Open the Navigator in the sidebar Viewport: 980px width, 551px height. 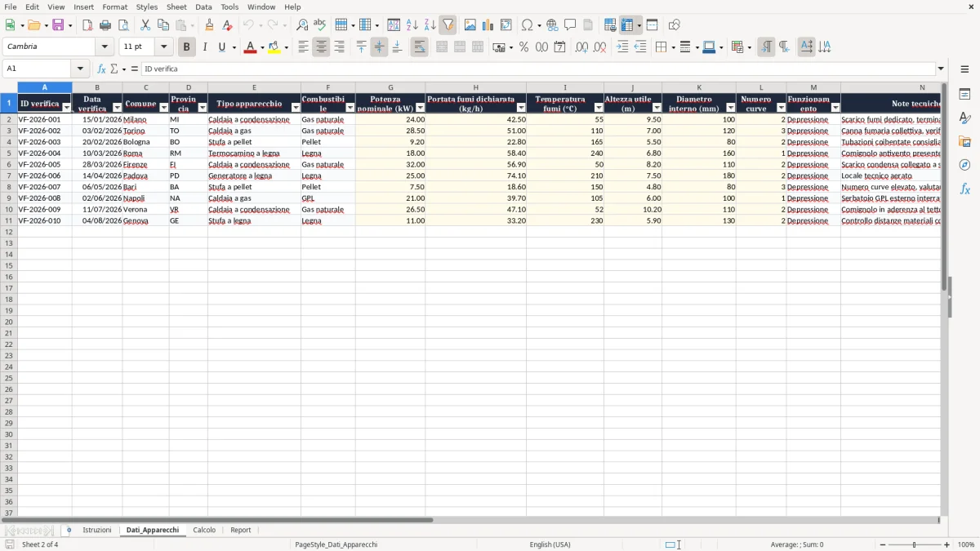click(x=964, y=165)
